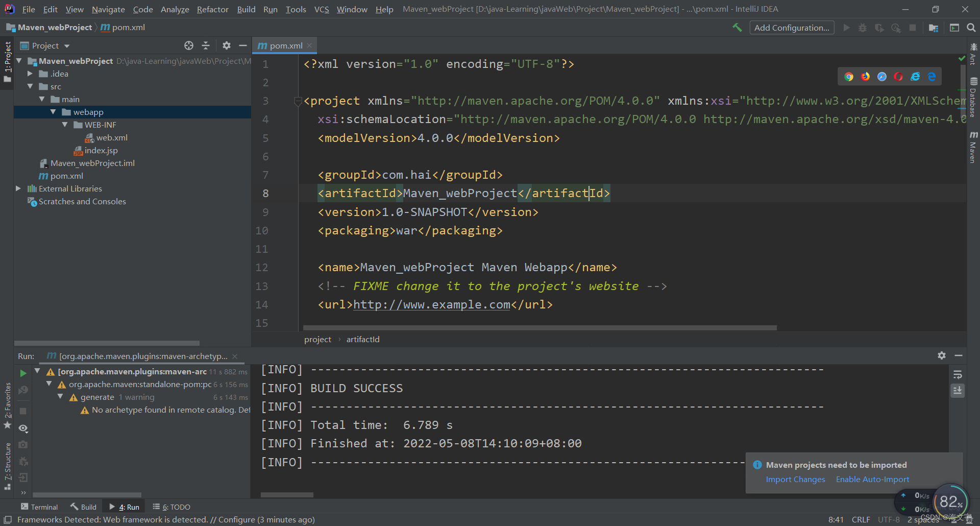Click the Debug bug icon in top toolbar
Viewport: 980px width, 526px height.
click(x=863, y=28)
